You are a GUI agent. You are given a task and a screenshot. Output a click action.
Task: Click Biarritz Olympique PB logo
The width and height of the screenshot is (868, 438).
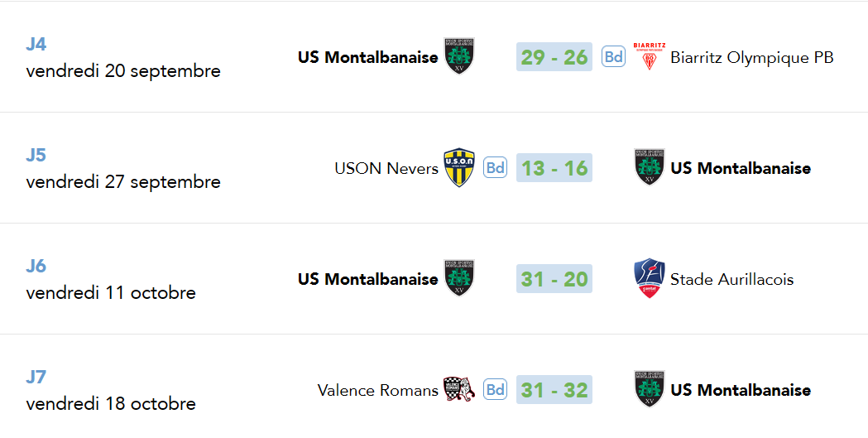tap(650, 56)
